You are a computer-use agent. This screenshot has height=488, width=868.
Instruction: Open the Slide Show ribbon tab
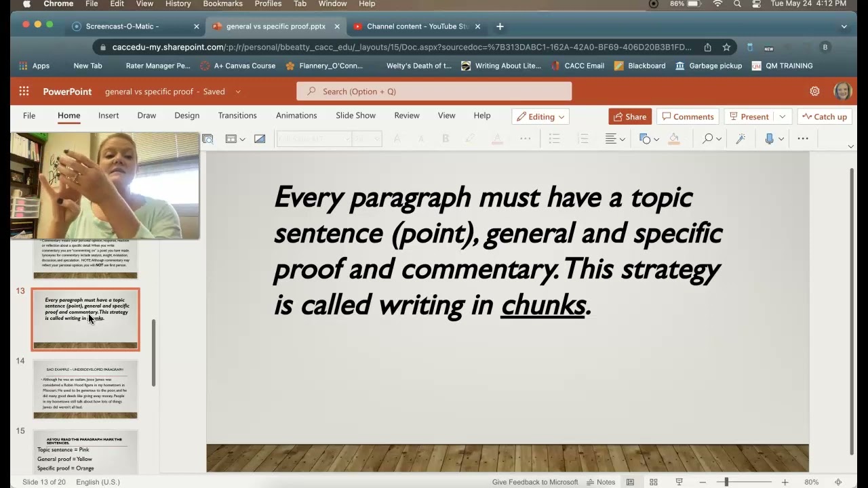tap(355, 115)
